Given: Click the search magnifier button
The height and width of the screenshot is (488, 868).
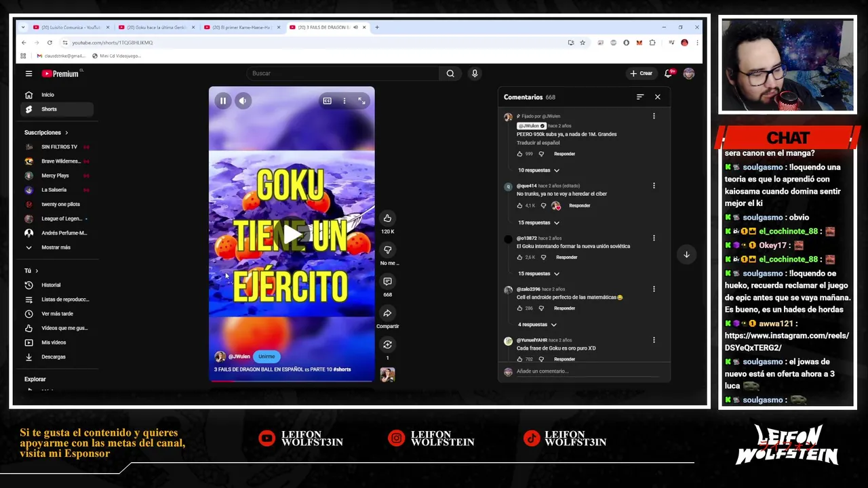Looking at the screenshot, I should [x=450, y=73].
